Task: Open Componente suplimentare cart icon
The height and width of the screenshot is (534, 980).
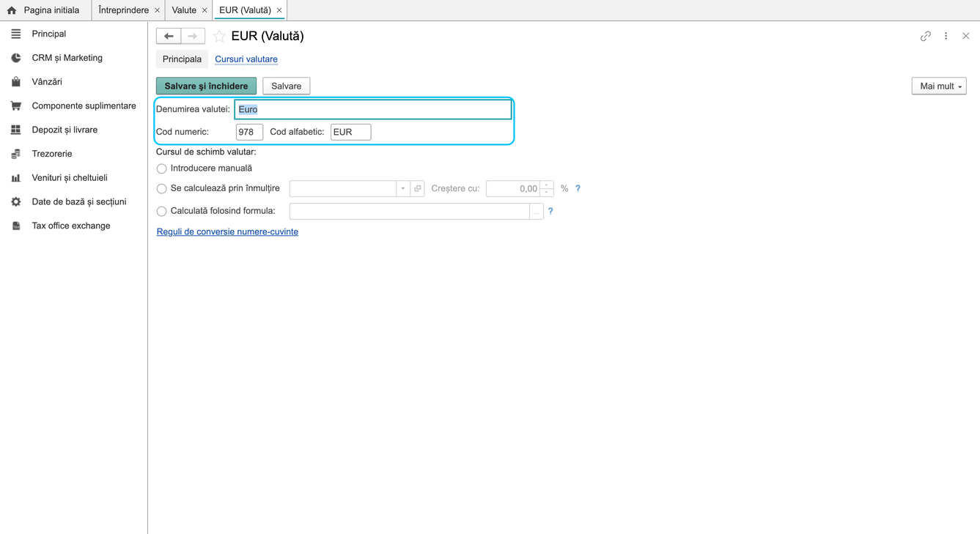Action: point(15,106)
